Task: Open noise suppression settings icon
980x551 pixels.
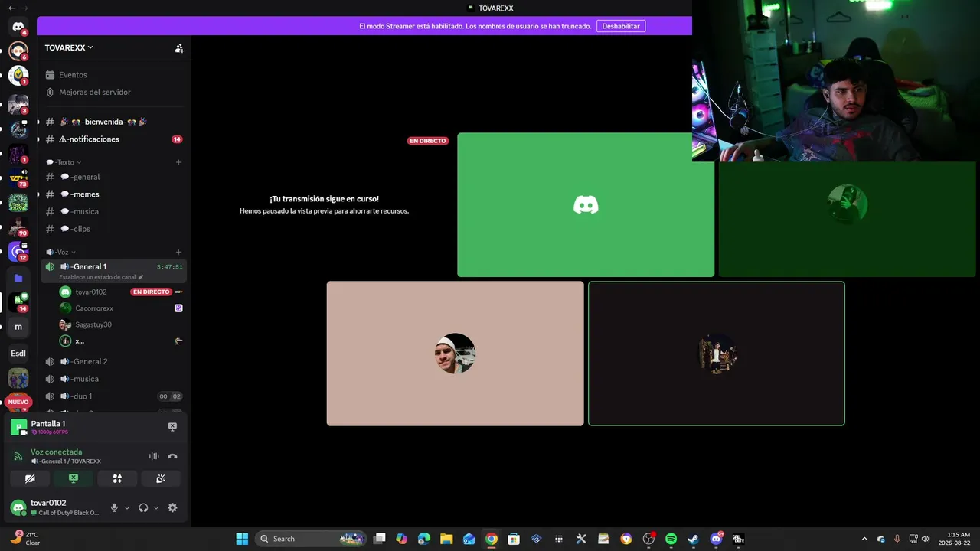Action: pos(154,456)
